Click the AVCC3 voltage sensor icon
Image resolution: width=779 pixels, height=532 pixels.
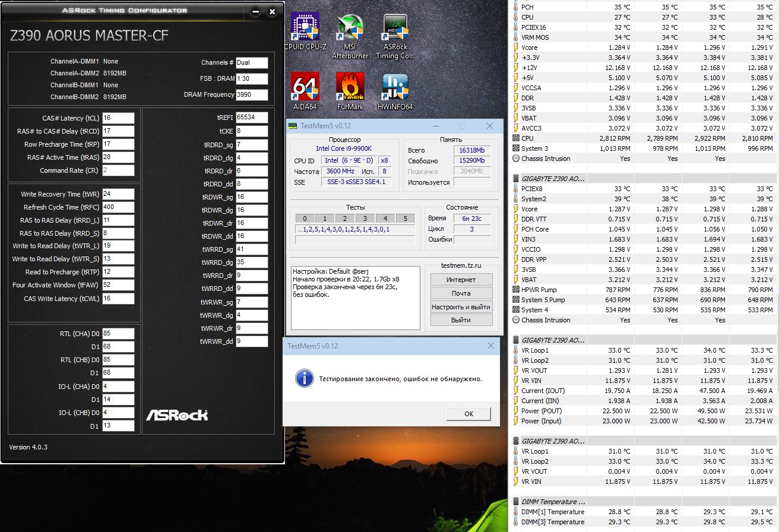(x=515, y=128)
